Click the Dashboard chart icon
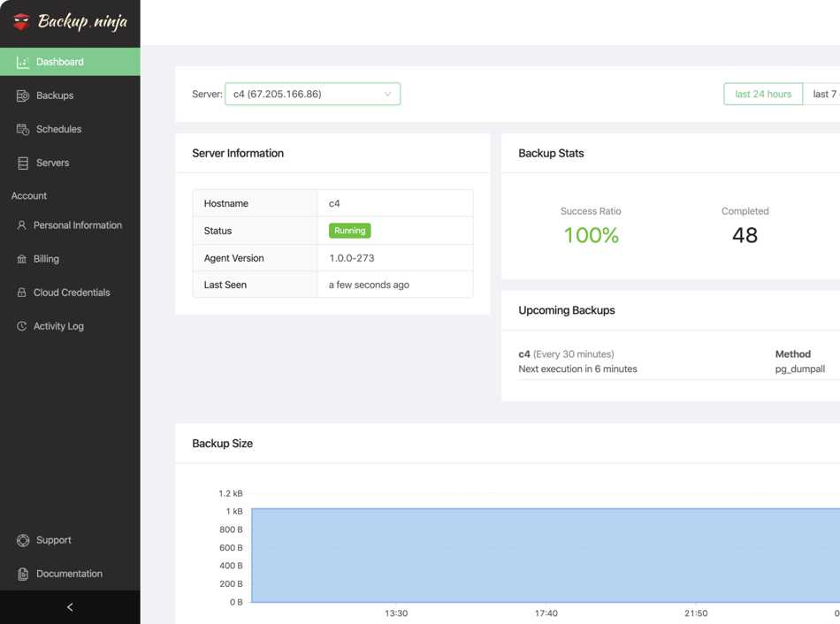 (x=23, y=62)
